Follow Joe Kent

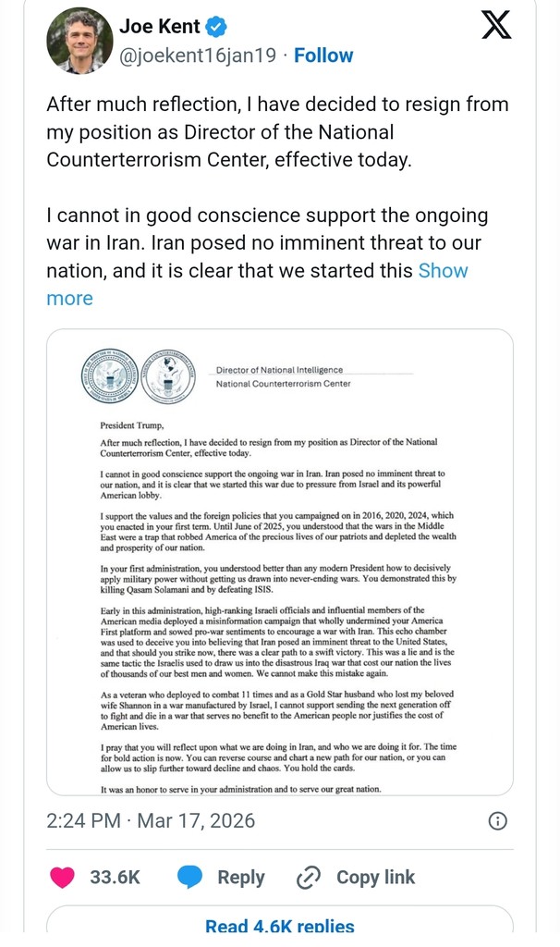click(323, 56)
